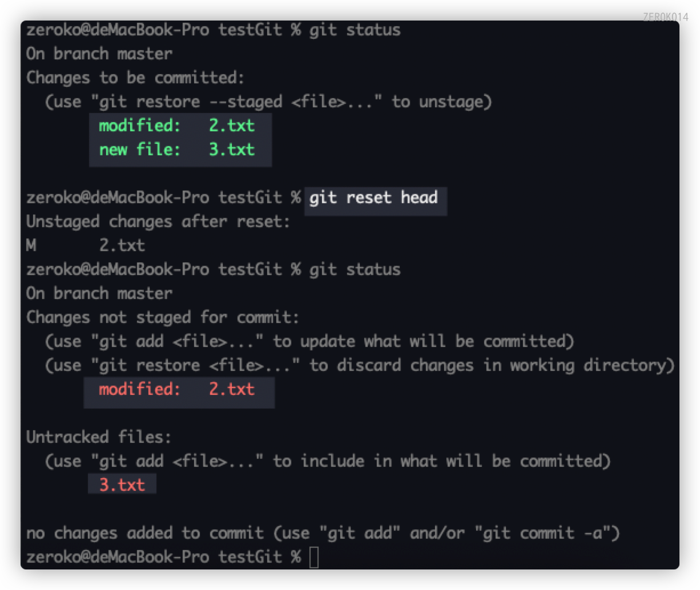Viewport: 700px width, 590px height.
Task: Select the green "new file: 3.txt" entry
Action: (x=176, y=149)
